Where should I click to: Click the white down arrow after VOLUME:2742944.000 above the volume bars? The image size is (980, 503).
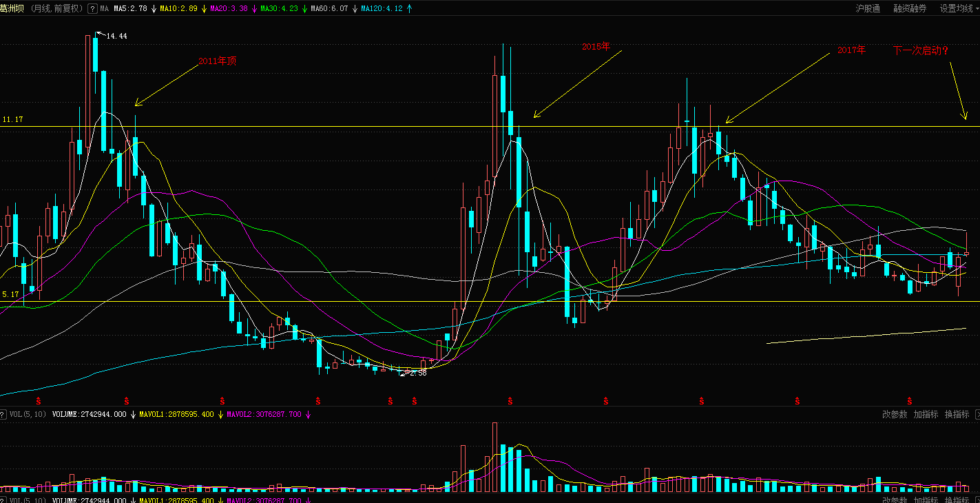[x=133, y=414]
